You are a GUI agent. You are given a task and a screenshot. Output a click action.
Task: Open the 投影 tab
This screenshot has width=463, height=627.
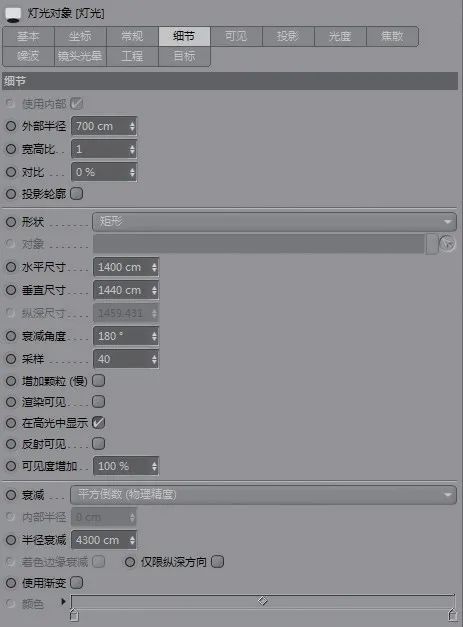[x=288, y=36]
